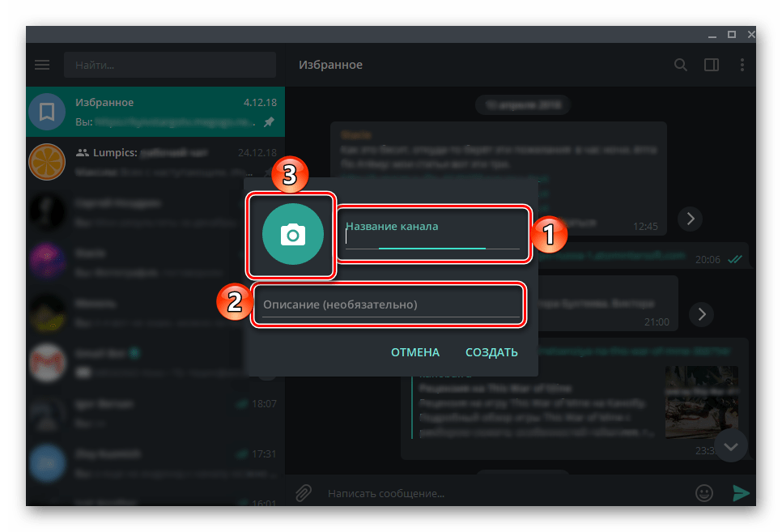Open the three-dots chat menu
782x532 pixels.
click(742, 65)
